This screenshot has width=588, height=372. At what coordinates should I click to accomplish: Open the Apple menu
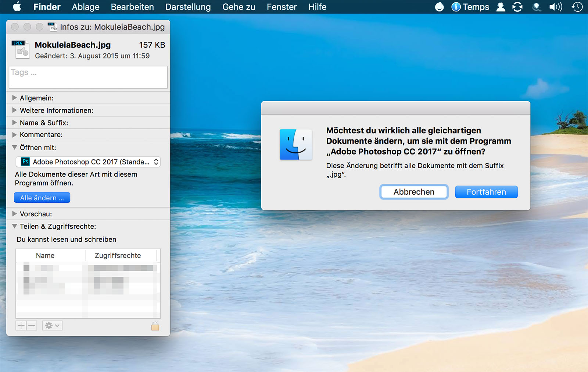[x=17, y=7]
